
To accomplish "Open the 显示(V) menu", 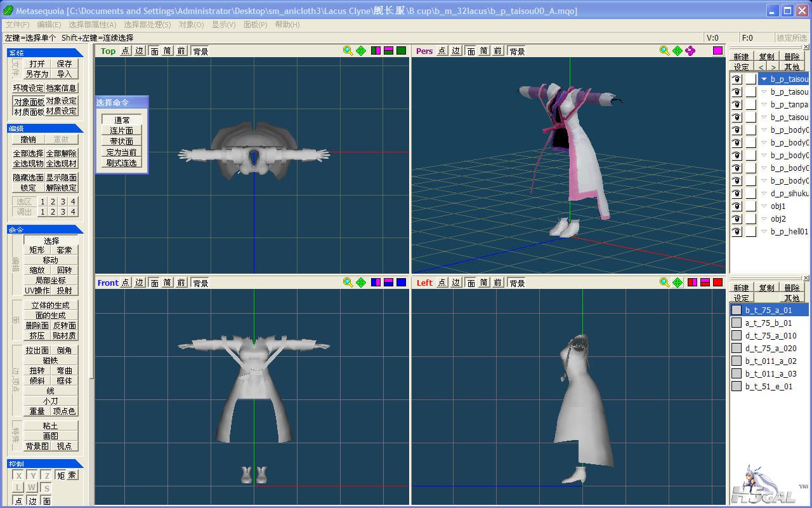I will (223, 24).
